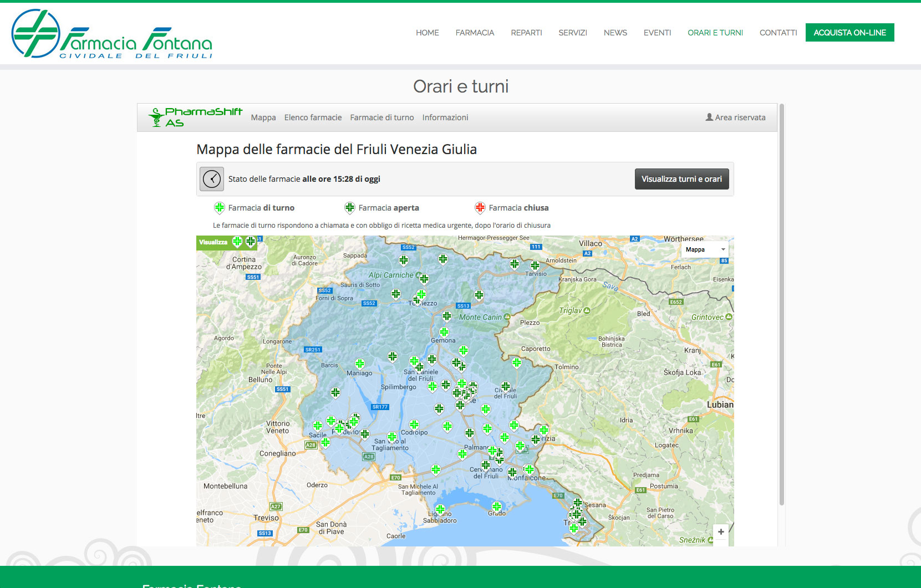This screenshot has width=921, height=588.
Task: Toggle the dark green Visualizza filter icon
Action: click(251, 241)
